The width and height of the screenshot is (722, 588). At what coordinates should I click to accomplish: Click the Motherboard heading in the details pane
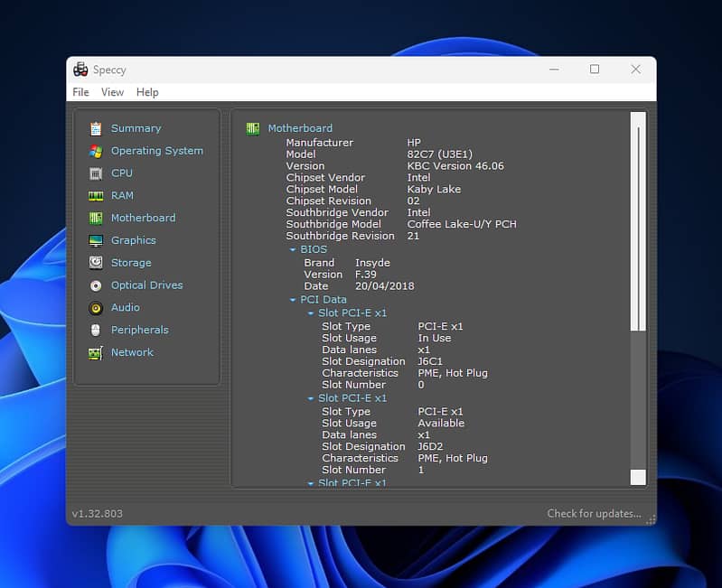[x=300, y=128]
